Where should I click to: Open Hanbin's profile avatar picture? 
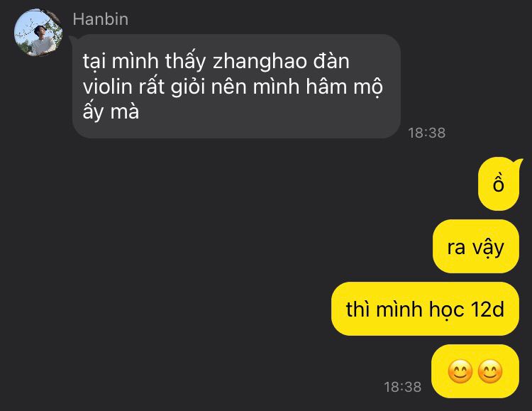(38, 33)
